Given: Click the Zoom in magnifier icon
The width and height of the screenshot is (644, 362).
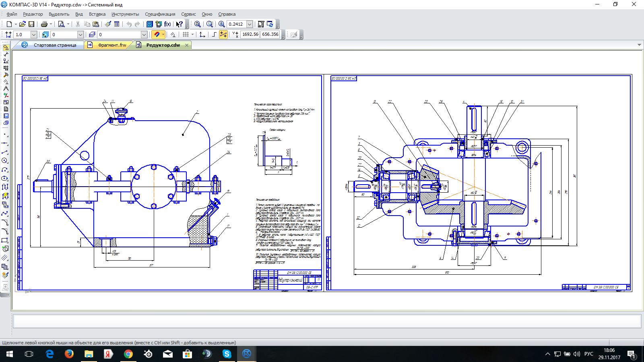Looking at the screenshot, I should (x=221, y=24).
